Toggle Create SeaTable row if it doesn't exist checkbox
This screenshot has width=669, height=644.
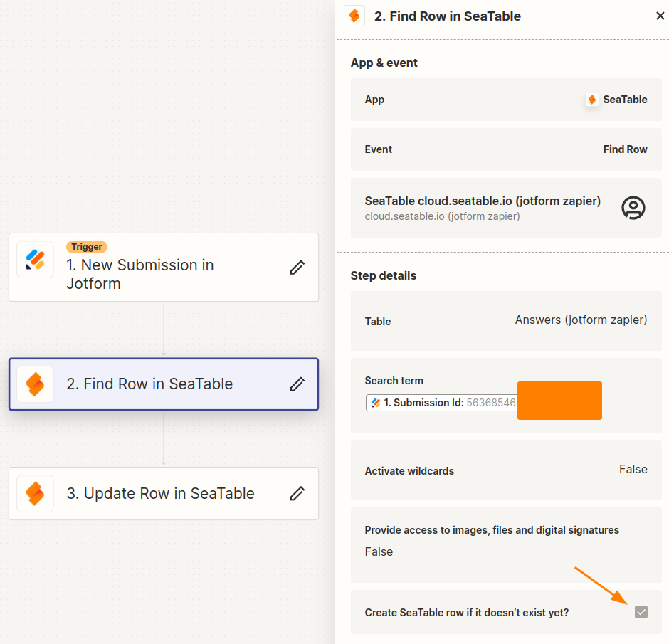[x=641, y=612]
